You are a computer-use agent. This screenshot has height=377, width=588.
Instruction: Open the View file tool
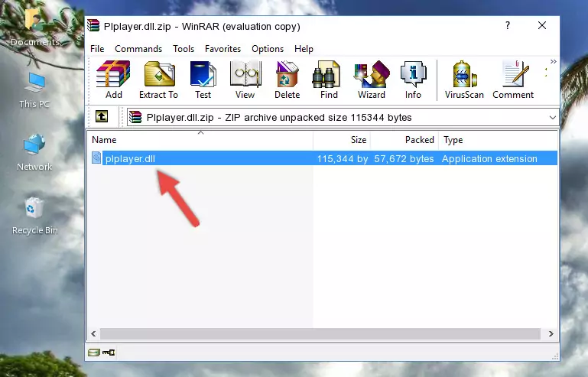[x=245, y=80]
